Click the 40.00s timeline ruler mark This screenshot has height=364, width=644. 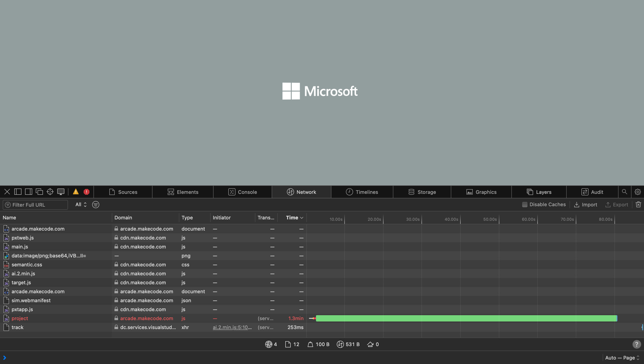[451, 219]
